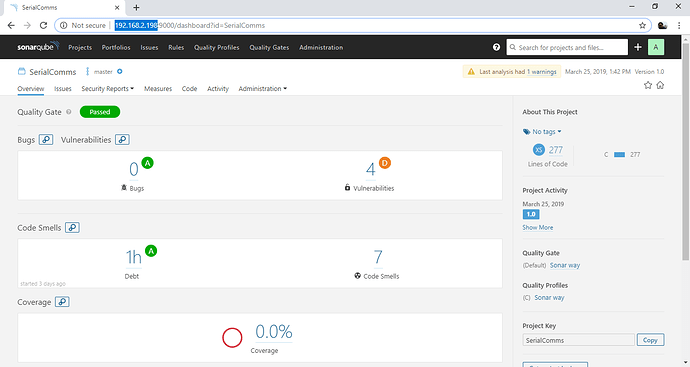Click the 7 Code Smells count

coord(378,257)
